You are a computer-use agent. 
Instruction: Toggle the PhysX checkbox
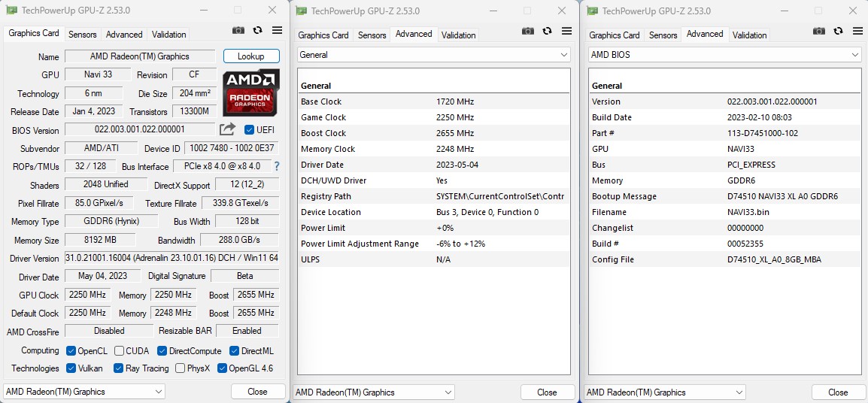180,368
